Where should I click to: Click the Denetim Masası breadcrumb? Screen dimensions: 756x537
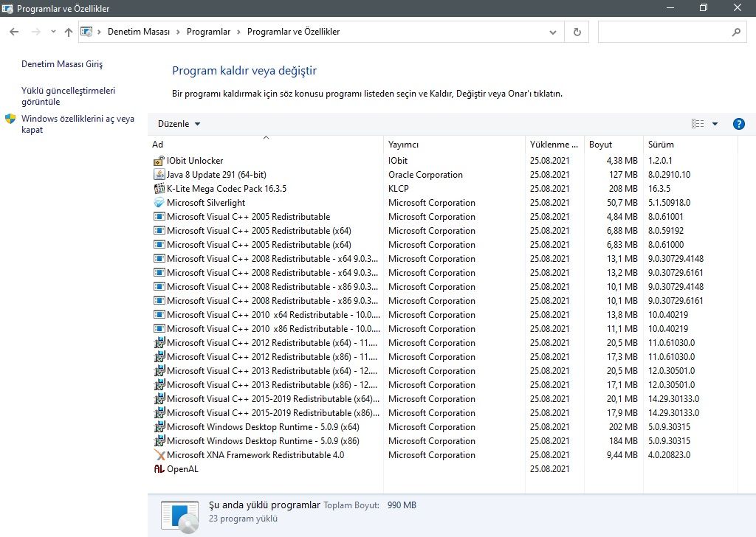(x=139, y=32)
